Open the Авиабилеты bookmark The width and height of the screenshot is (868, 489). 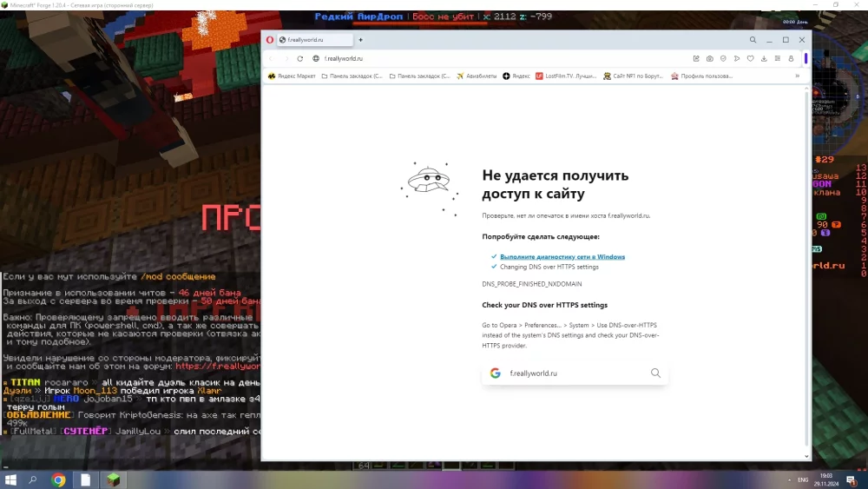[x=477, y=76]
